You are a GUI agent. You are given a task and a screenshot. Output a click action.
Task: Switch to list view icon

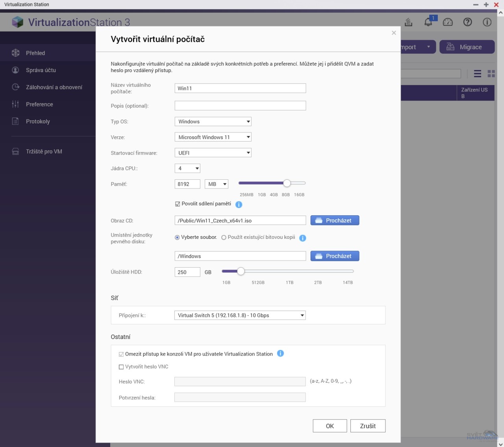click(477, 74)
